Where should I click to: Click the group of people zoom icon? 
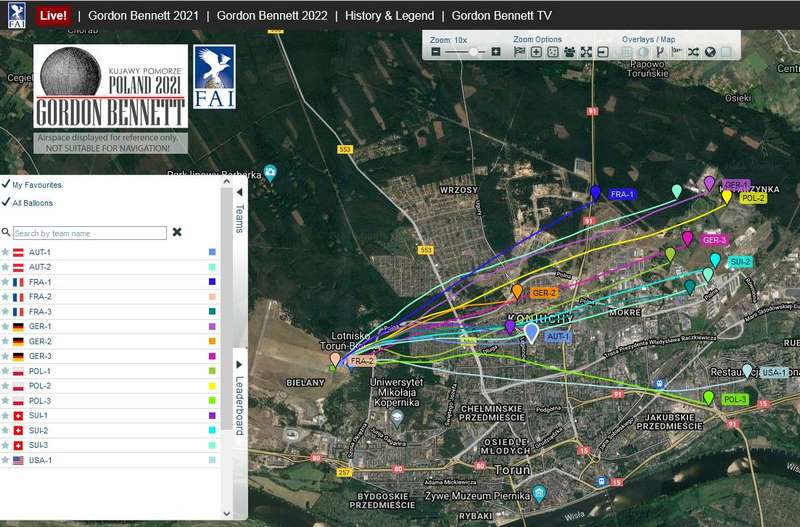pyautogui.click(x=569, y=51)
